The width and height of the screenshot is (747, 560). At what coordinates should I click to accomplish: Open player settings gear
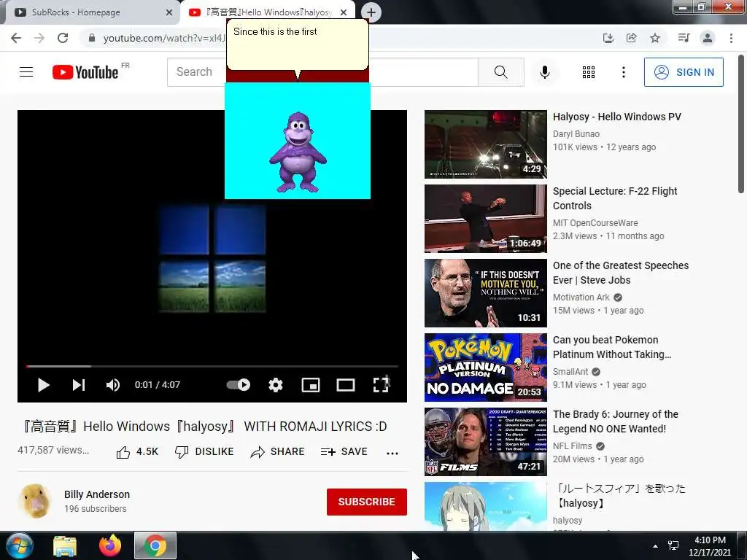(275, 385)
